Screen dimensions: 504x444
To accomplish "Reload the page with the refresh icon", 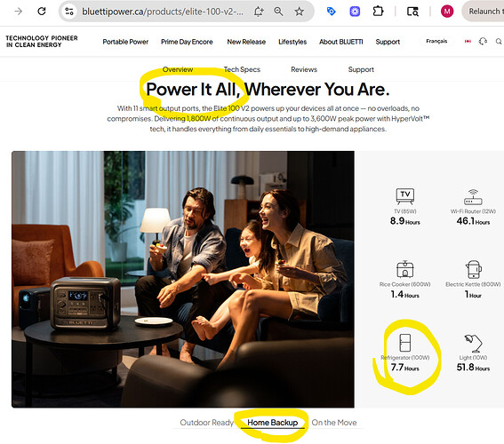I will click(42, 12).
